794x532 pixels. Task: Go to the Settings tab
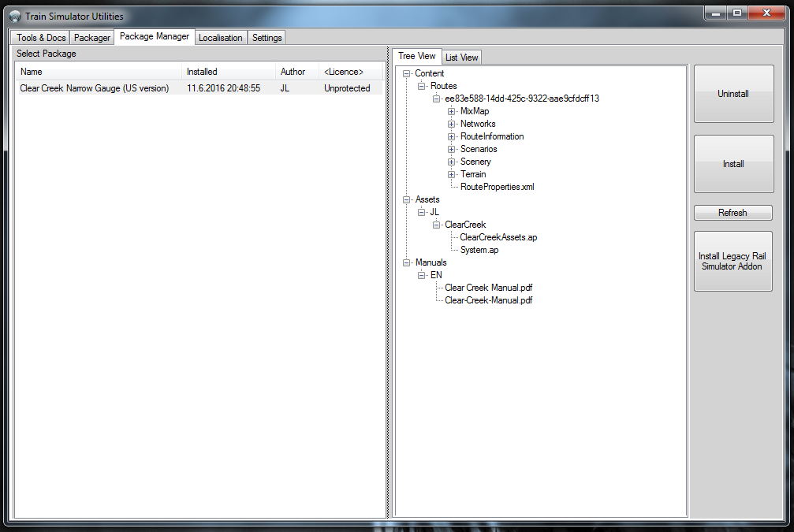(267, 38)
